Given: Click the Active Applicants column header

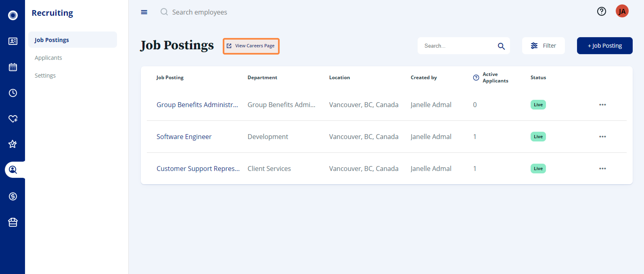Looking at the screenshot, I should [495, 78].
